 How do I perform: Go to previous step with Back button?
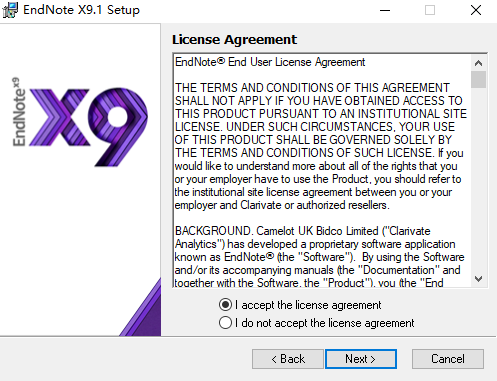pos(288,359)
